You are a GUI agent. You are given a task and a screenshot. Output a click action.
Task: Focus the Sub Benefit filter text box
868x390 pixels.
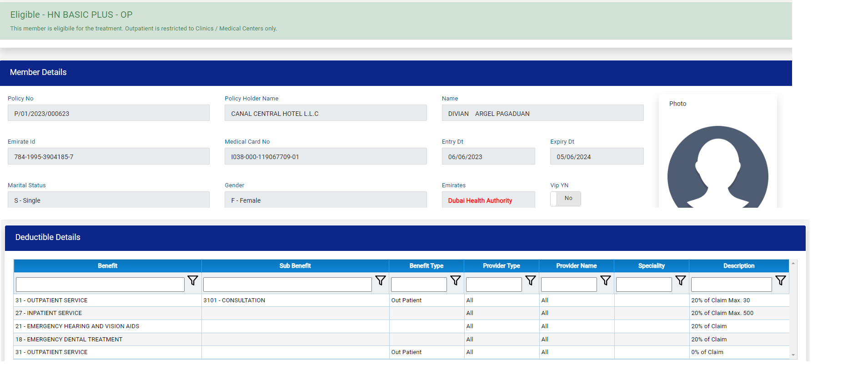tap(287, 285)
